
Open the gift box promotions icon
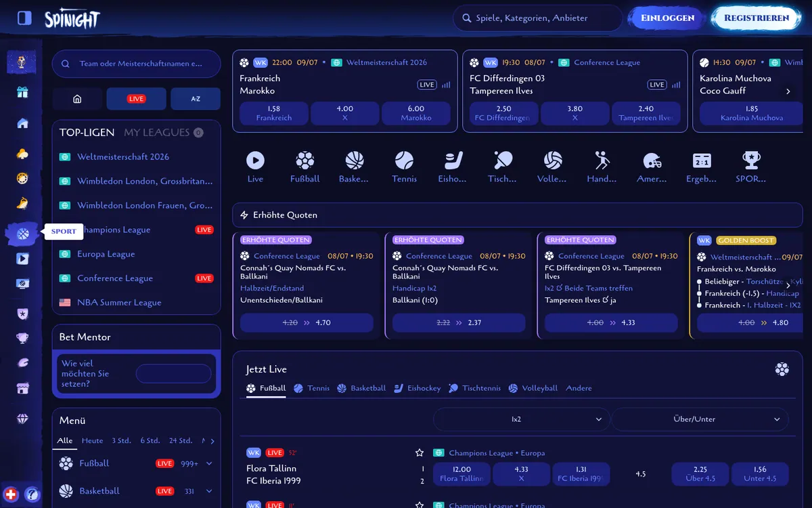[22, 92]
